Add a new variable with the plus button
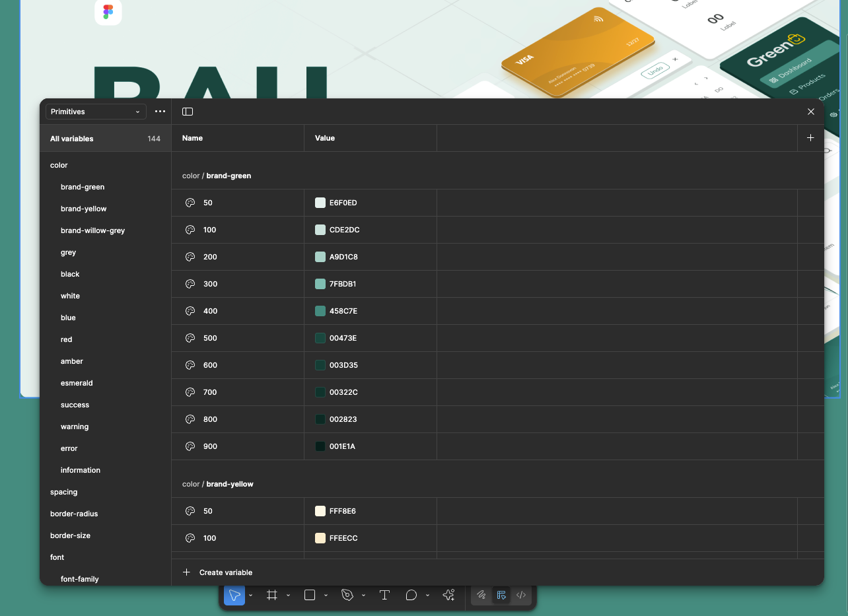This screenshot has height=616, width=848. (810, 138)
